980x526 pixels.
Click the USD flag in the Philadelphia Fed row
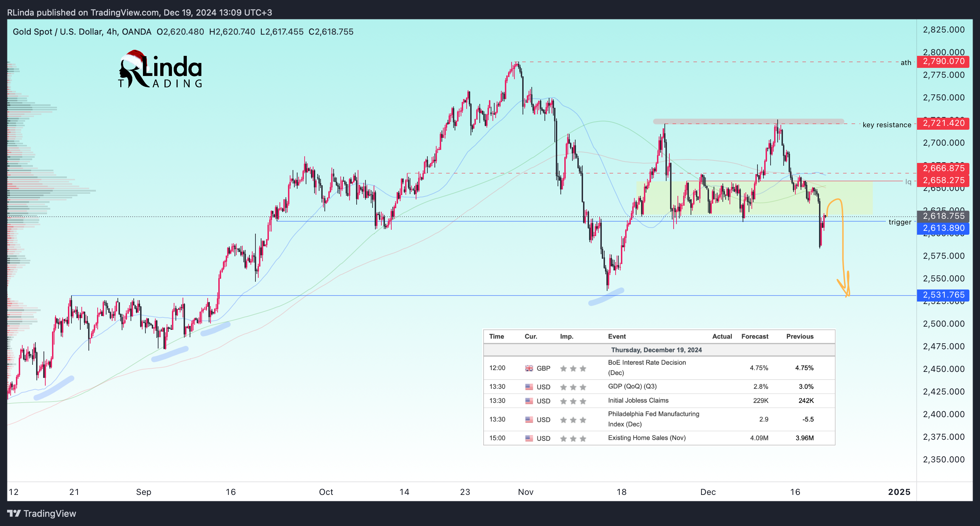pos(529,420)
